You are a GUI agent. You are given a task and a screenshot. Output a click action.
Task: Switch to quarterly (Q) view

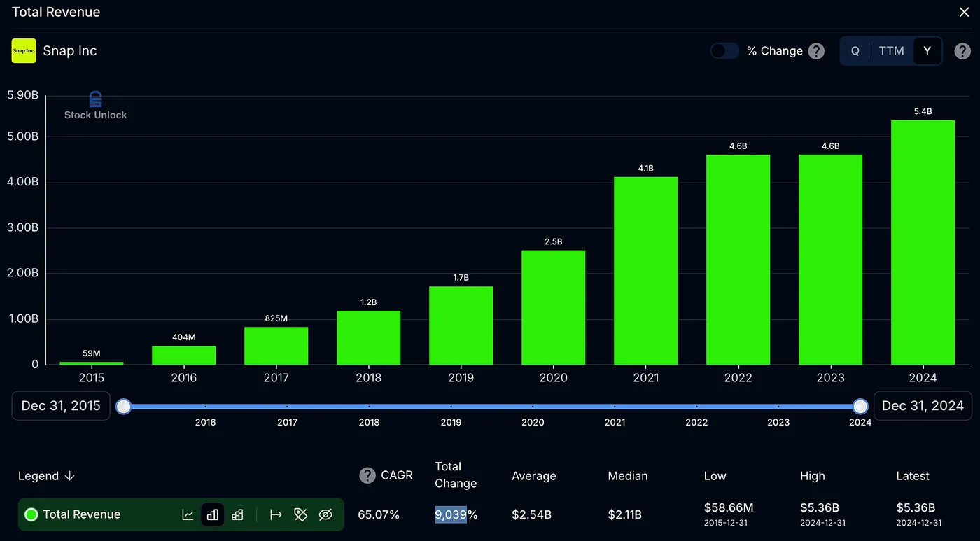855,51
